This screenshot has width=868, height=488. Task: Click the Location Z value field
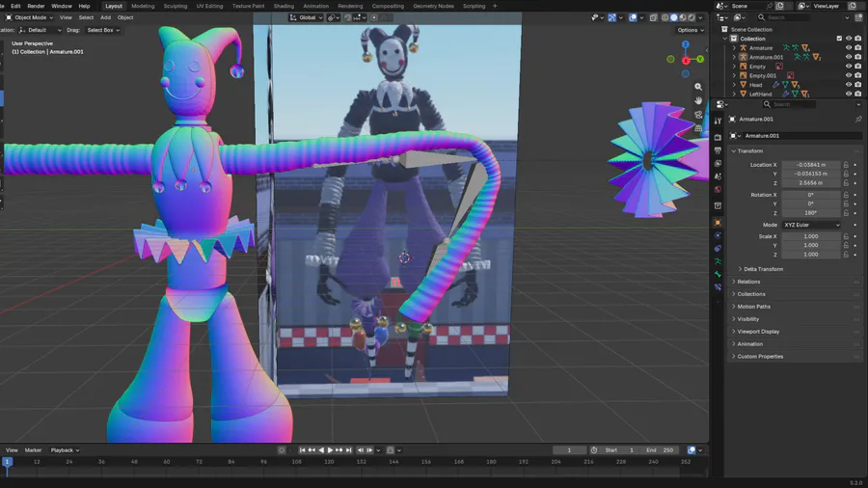[x=811, y=183]
